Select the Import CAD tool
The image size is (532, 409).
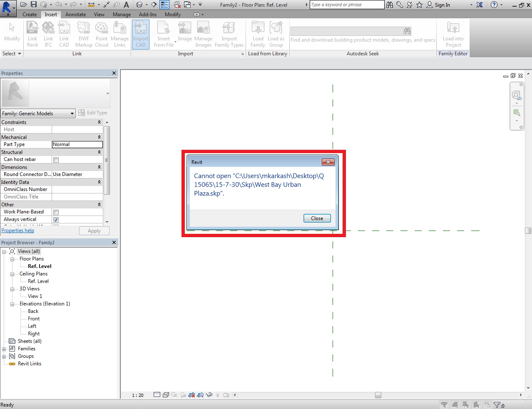click(140, 34)
